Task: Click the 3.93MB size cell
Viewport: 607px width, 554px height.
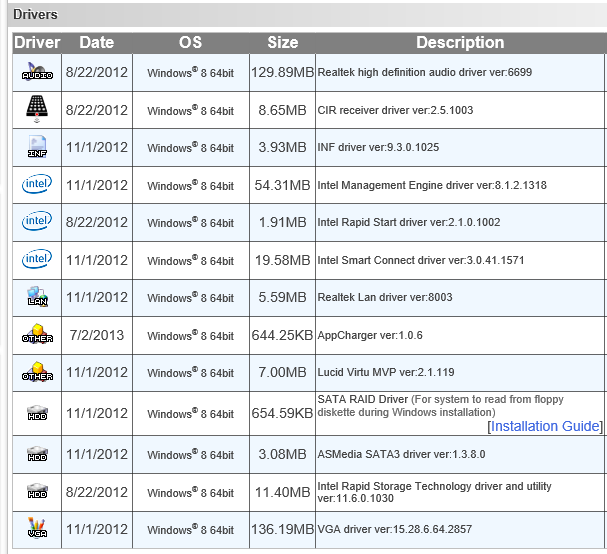Action: [x=283, y=148]
